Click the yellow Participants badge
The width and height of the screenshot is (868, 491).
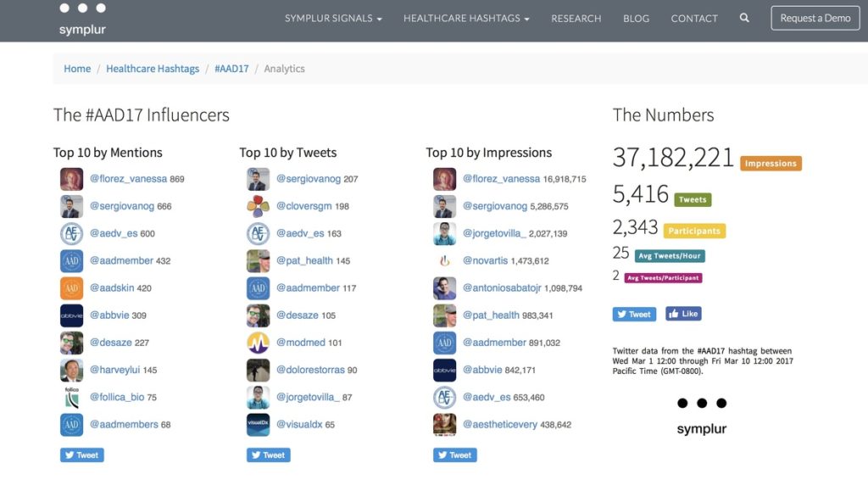click(x=694, y=231)
